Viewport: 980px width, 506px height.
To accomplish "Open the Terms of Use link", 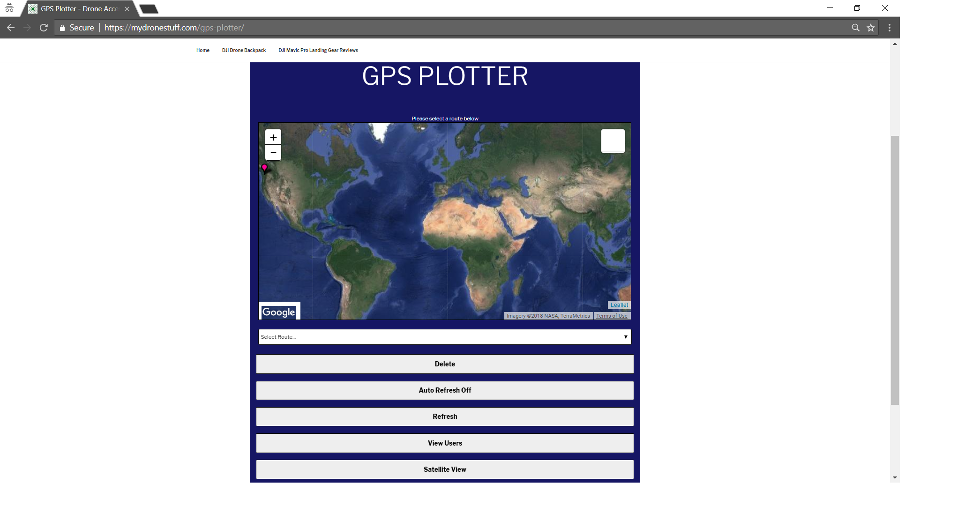I will click(x=612, y=316).
